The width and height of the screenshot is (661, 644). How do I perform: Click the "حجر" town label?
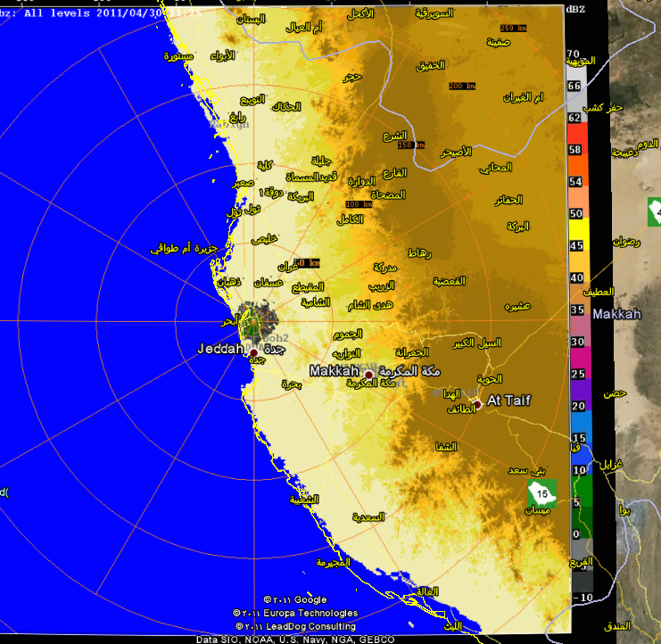pos(352,77)
